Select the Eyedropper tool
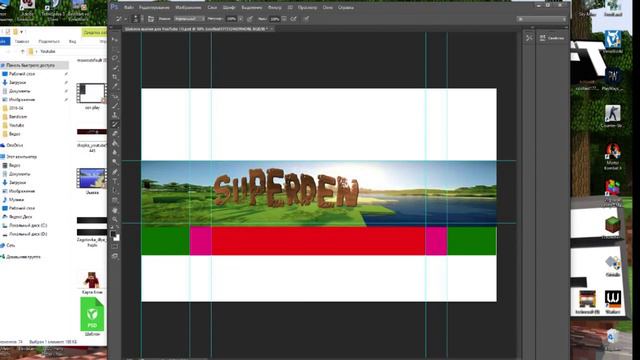Viewport: 640px width, 360px height. coord(115,87)
